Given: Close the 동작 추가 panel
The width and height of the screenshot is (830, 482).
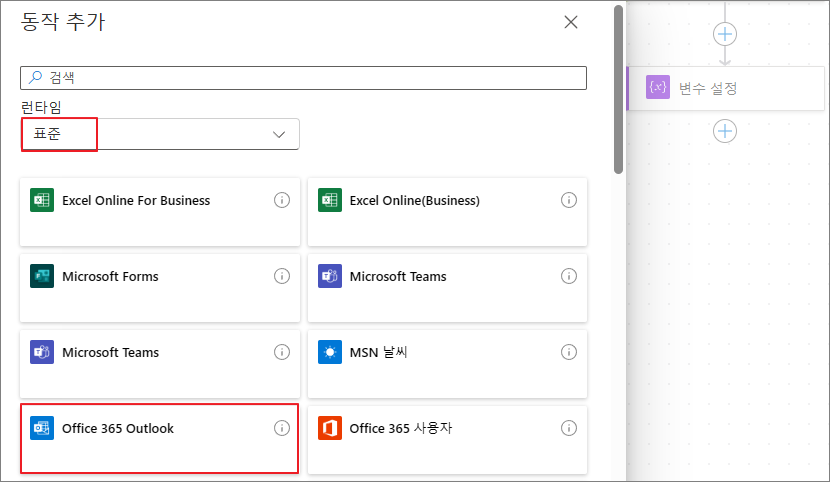Looking at the screenshot, I should click(x=571, y=22).
